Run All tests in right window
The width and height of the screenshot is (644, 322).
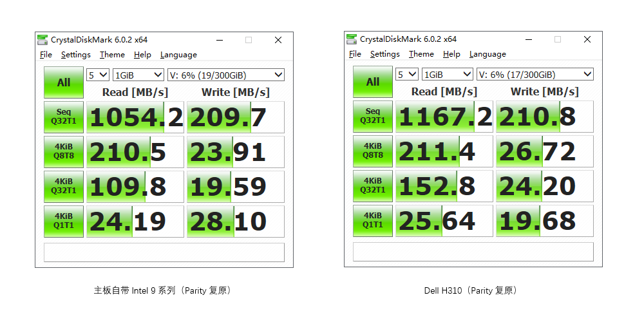coord(373,82)
